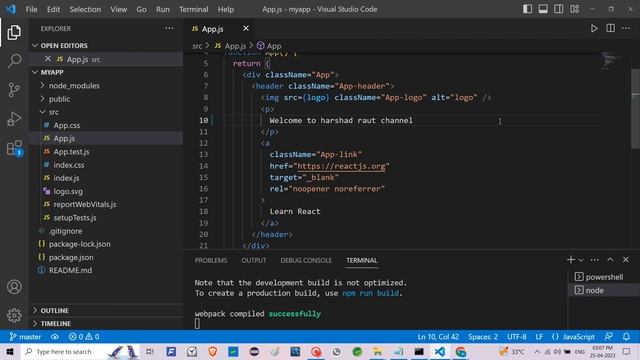Open Customize Layout icon
Screen dimensions: 640x360
pyautogui.click(x=574, y=9)
